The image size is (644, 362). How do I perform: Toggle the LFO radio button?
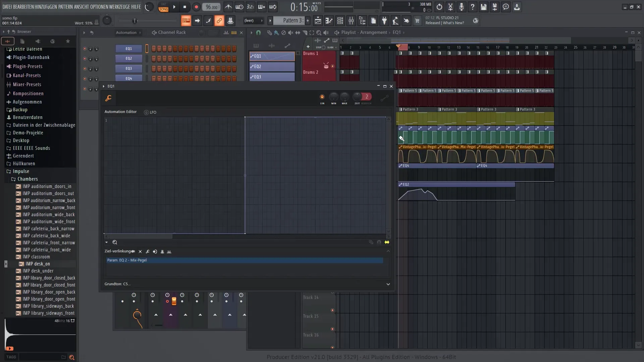[x=146, y=112]
